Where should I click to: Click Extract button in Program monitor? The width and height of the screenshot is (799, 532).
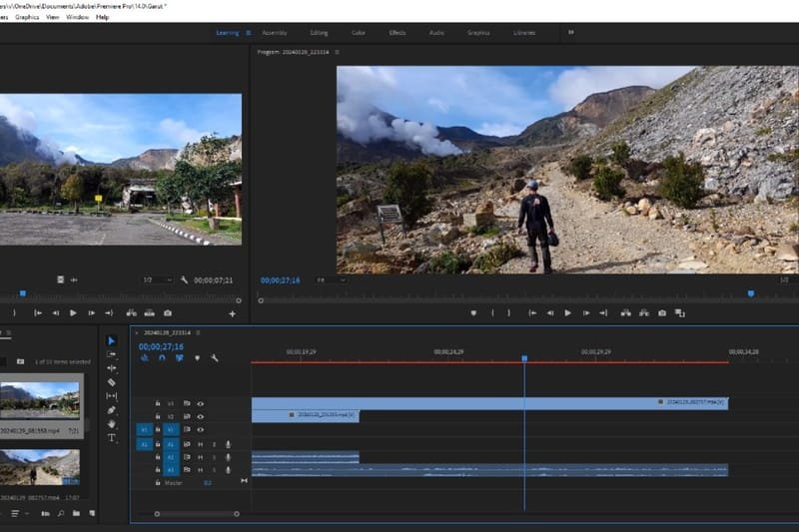pos(644,313)
